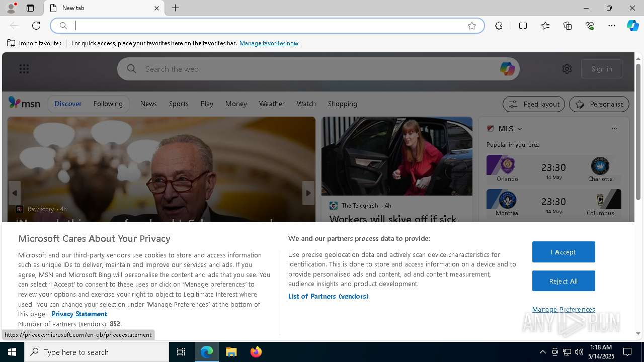Click the Personalise button
The height and width of the screenshot is (362, 644).
tap(599, 104)
